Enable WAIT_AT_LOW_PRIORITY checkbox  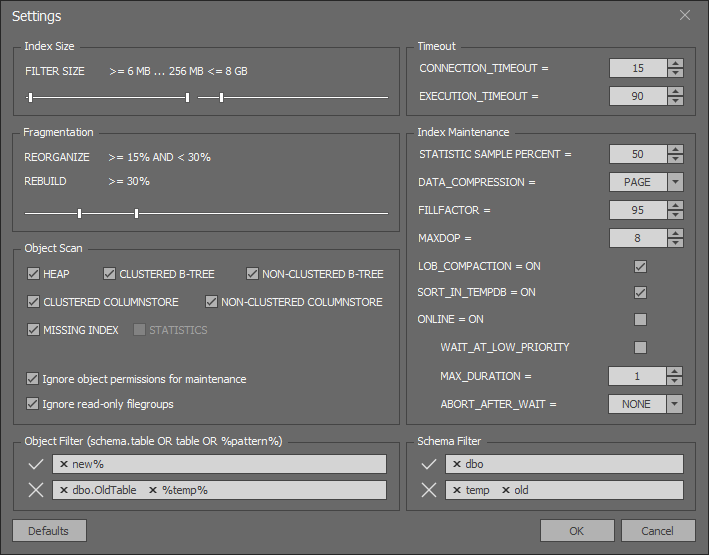click(640, 347)
